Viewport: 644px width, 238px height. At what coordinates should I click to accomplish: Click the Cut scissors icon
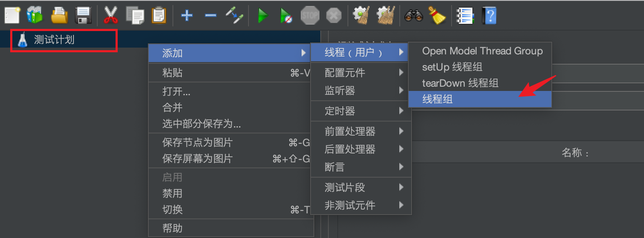tap(110, 15)
